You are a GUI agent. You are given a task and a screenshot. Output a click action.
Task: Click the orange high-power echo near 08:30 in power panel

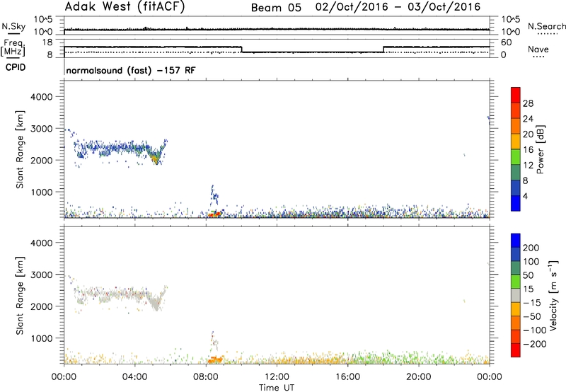click(215, 214)
